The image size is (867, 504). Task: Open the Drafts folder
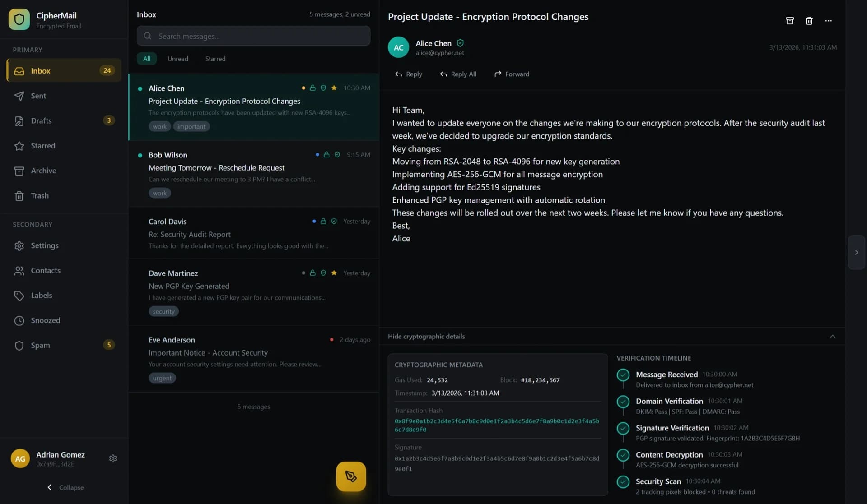pos(64,120)
